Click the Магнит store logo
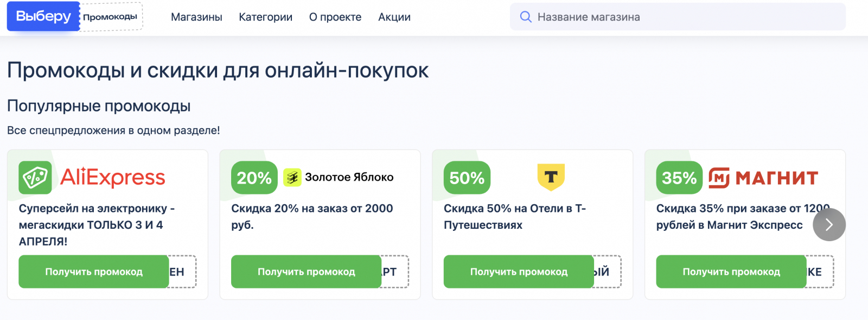Screen dimensions: 868x320 [763, 178]
